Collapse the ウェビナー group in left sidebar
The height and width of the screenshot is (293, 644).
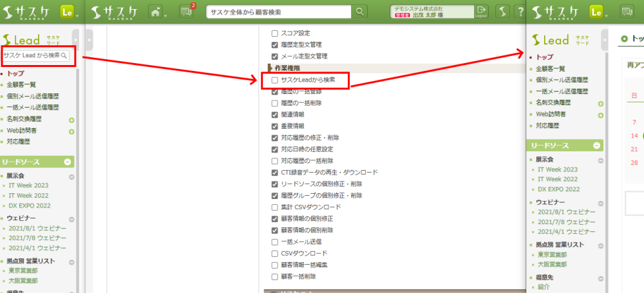click(71, 218)
